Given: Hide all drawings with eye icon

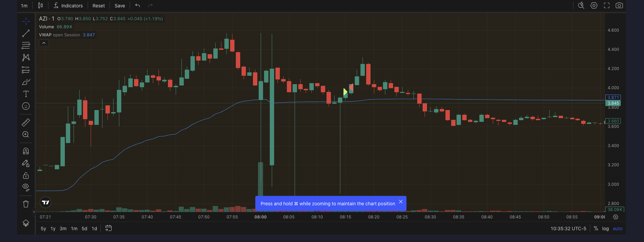Looking at the screenshot, I should pos(26,187).
